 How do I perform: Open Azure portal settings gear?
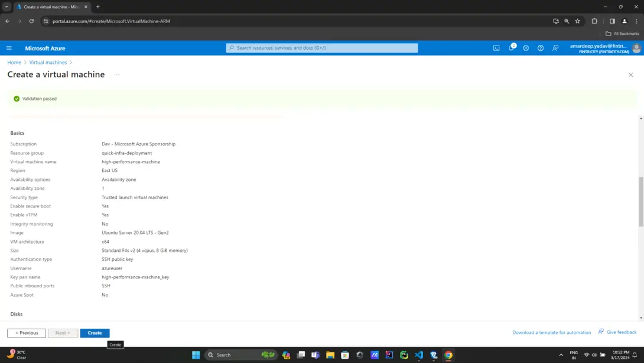pyautogui.click(x=526, y=48)
